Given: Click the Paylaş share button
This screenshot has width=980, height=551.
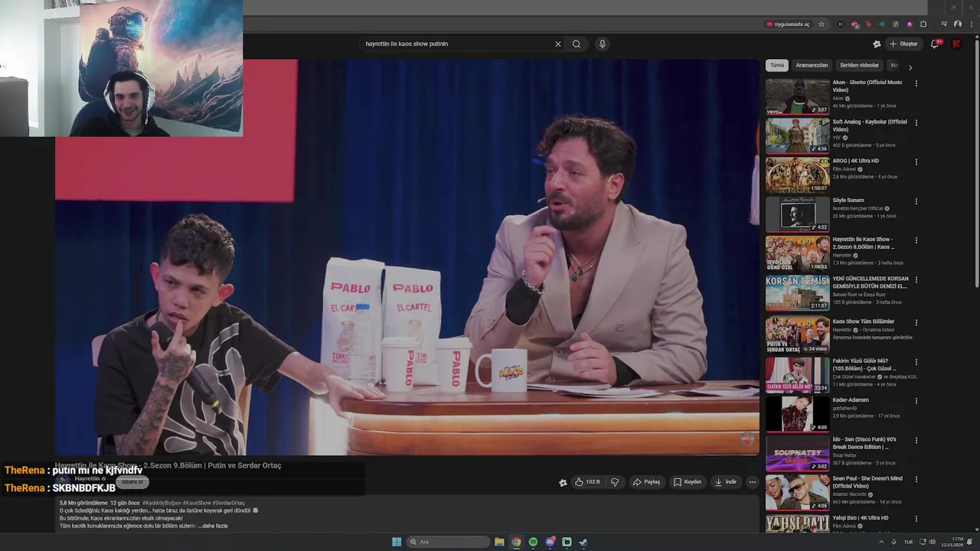Looking at the screenshot, I should tap(646, 482).
